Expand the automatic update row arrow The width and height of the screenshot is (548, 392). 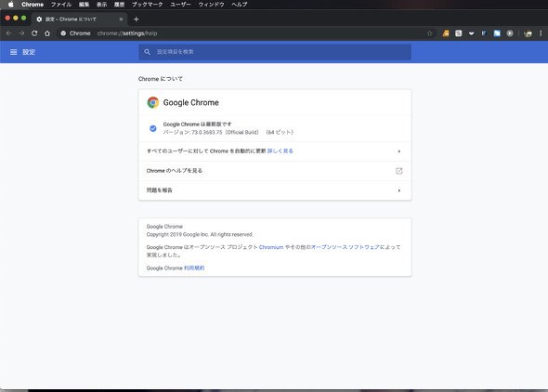399,151
